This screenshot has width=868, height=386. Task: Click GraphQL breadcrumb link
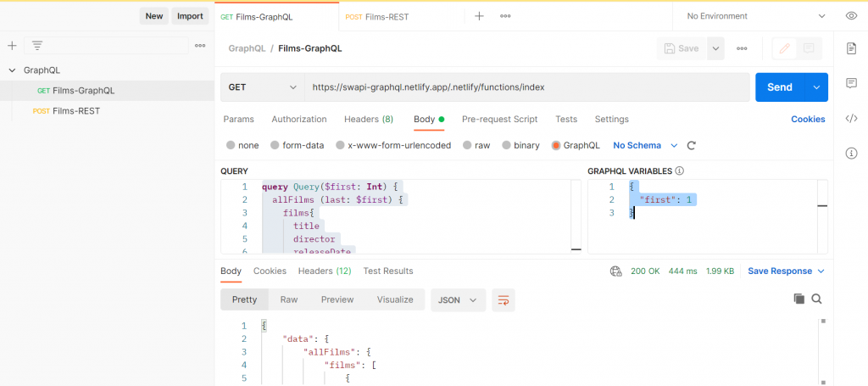pos(247,48)
